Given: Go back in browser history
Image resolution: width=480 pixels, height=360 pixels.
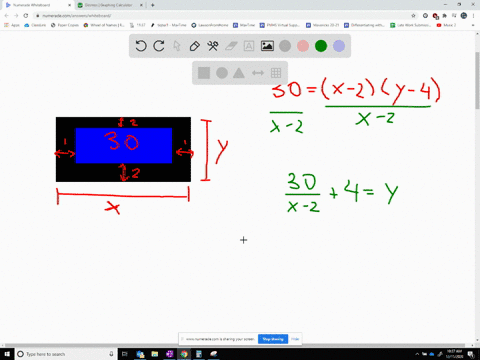Looking at the screenshot, I should pyautogui.click(x=6, y=16).
